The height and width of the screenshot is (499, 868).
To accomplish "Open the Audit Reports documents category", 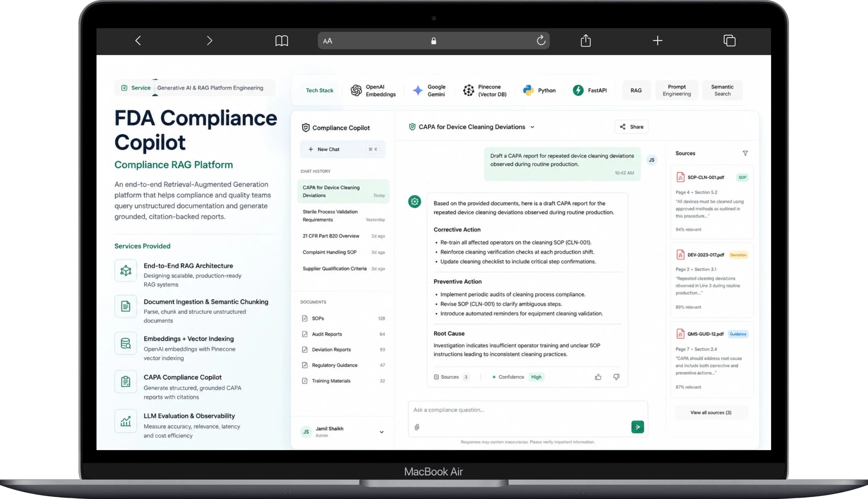I will (x=343, y=334).
